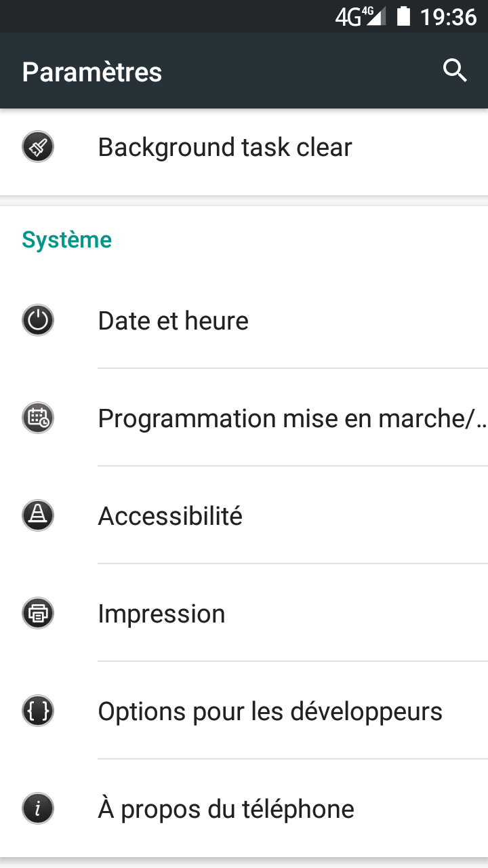This screenshot has width=488, height=868.
Task: Tap the Date et heure power icon
Action: point(38,320)
